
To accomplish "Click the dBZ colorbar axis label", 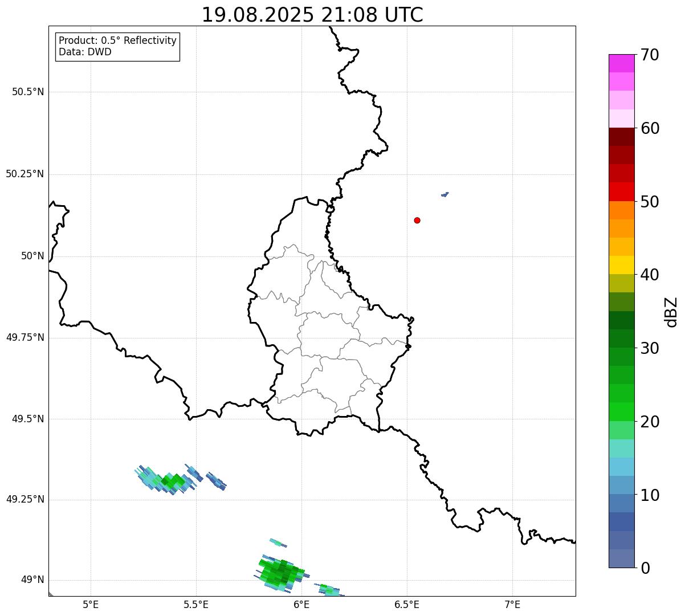I will [x=671, y=312].
